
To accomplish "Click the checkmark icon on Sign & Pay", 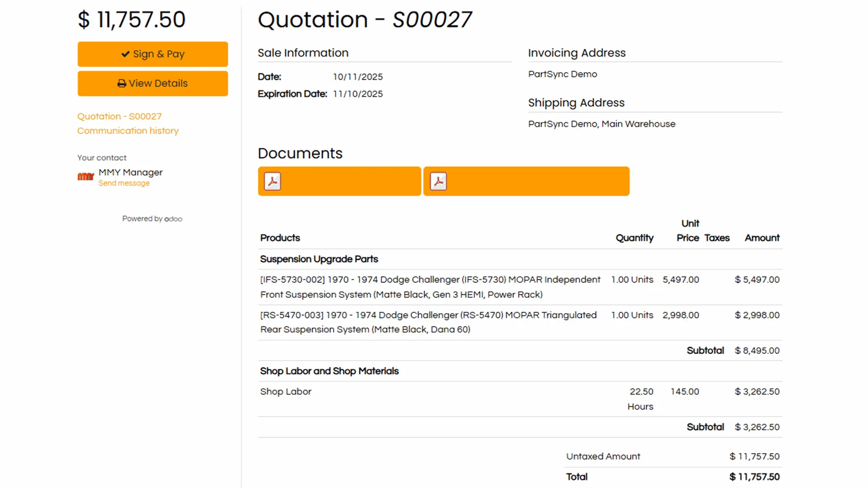I will point(125,54).
